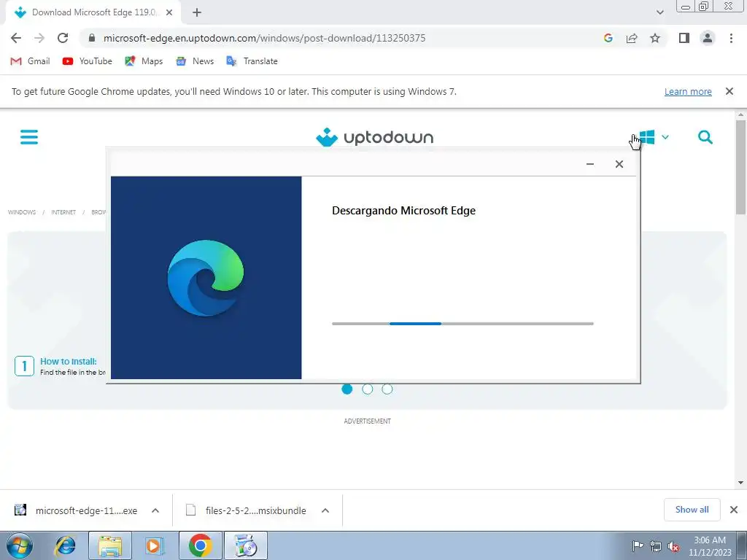Dismiss the Windows 7 update notice
The image size is (747, 560).
point(729,91)
